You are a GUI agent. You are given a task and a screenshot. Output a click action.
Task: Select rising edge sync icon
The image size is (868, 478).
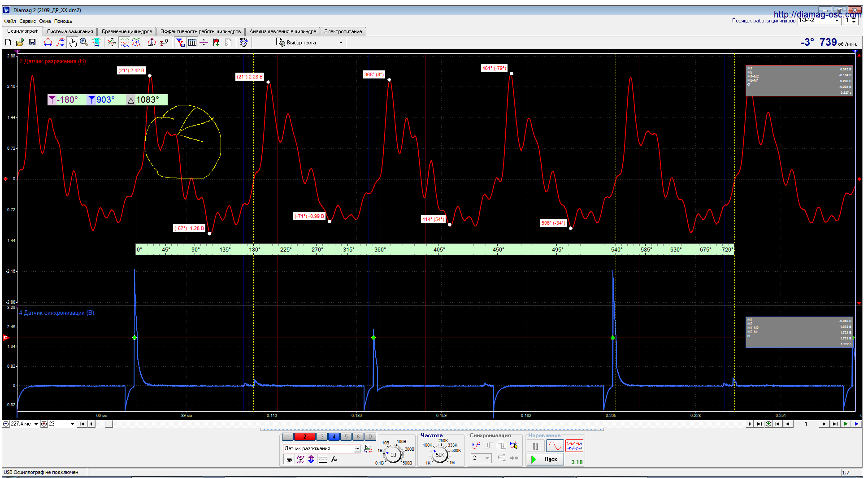tap(489, 445)
